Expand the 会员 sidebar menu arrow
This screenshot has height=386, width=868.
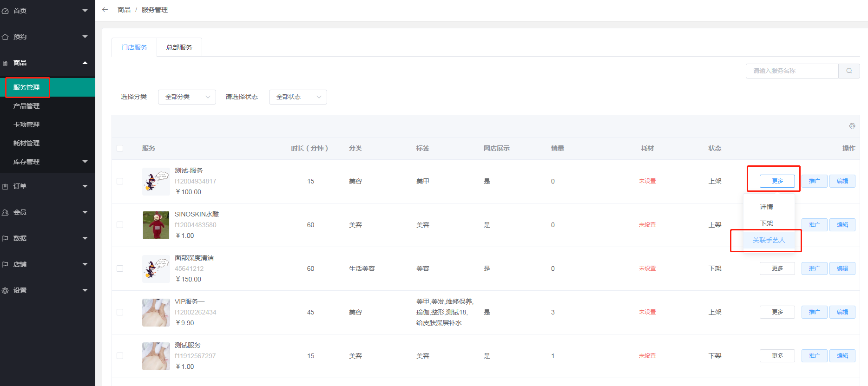coord(85,212)
